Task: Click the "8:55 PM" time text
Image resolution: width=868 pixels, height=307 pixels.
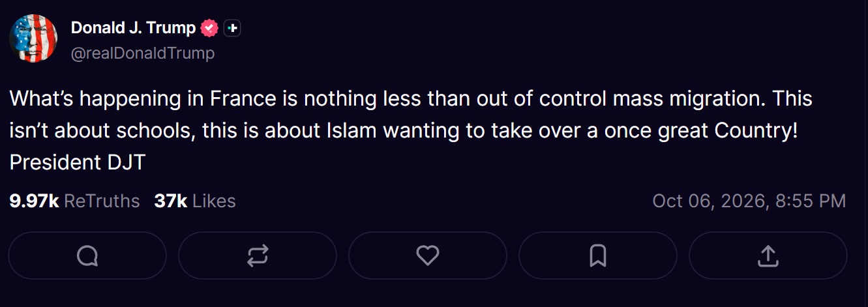Action: (x=811, y=201)
